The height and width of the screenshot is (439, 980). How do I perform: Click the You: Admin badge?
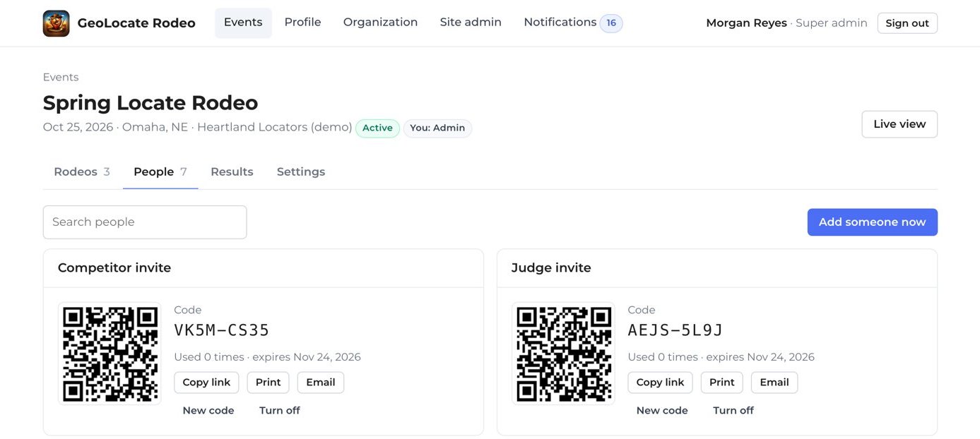pos(437,128)
